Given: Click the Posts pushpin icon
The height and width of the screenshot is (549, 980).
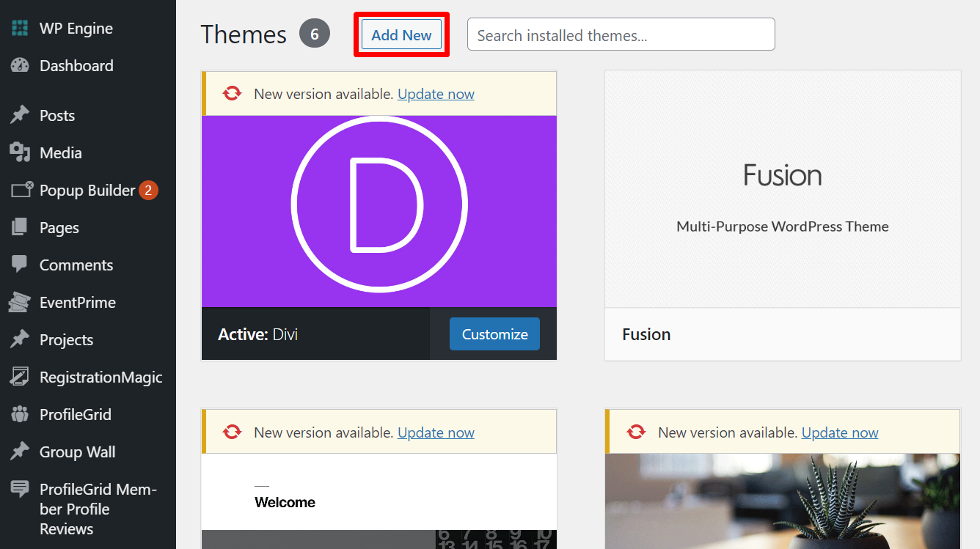Looking at the screenshot, I should (20, 115).
